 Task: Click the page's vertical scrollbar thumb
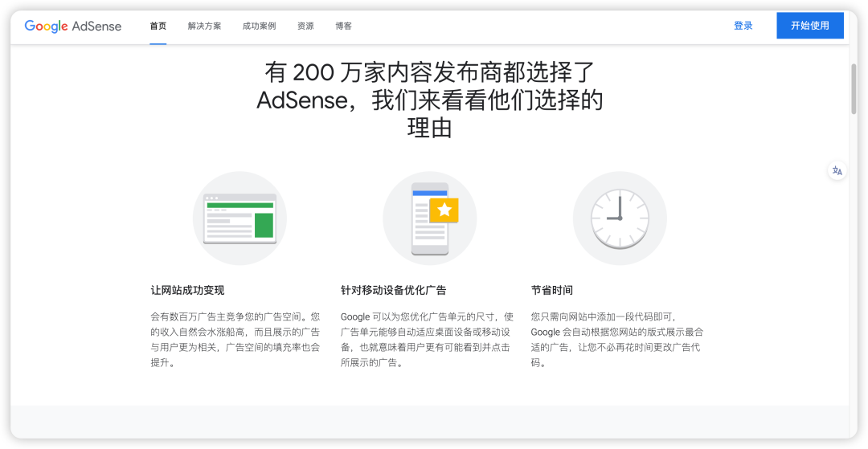tap(854, 88)
